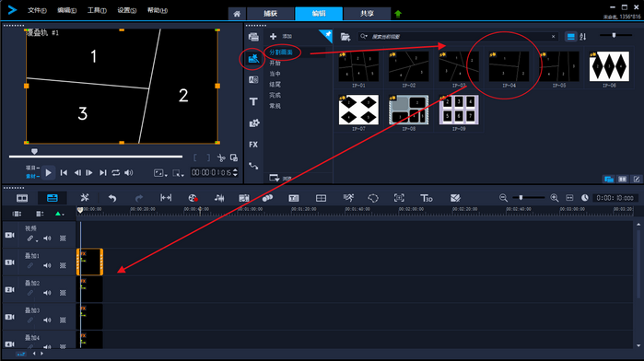The height and width of the screenshot is (361, 644).
Task: Click the sort clips A-Z icon
Action: (583, 37)
